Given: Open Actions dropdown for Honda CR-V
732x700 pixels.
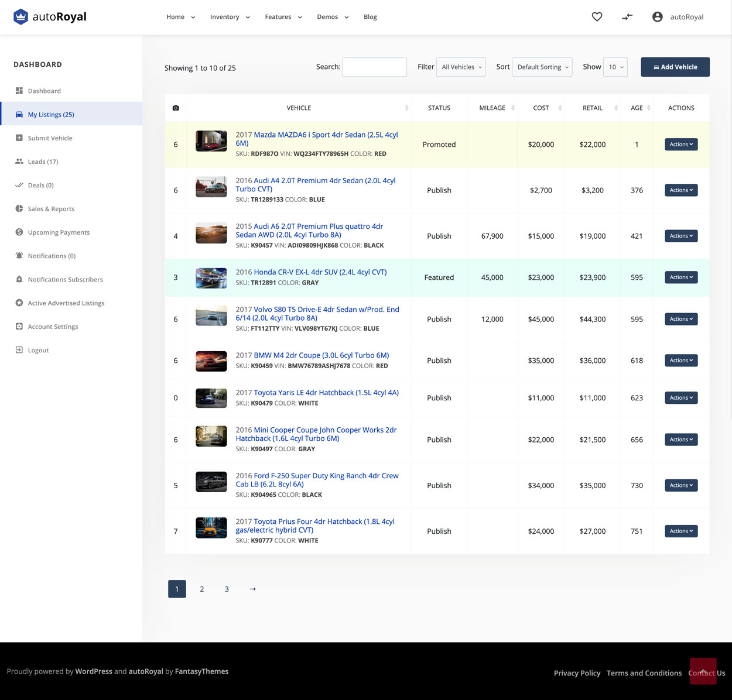Looking at the screenshot, I should [x=681, y=277].
